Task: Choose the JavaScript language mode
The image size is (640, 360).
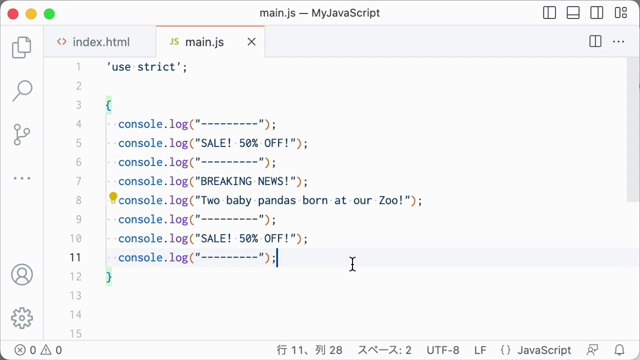Action: click(x=544, y=350)
